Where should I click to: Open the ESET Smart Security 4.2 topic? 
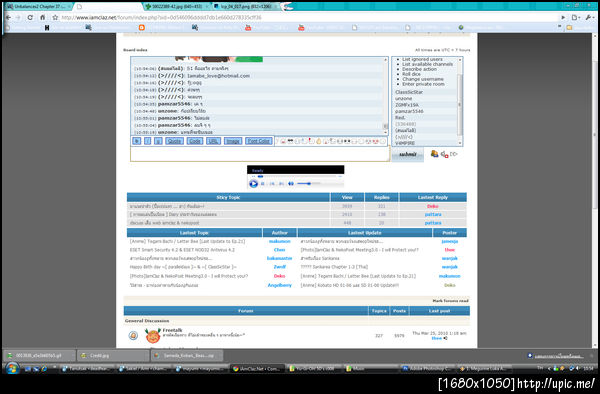tap(182, 250)
